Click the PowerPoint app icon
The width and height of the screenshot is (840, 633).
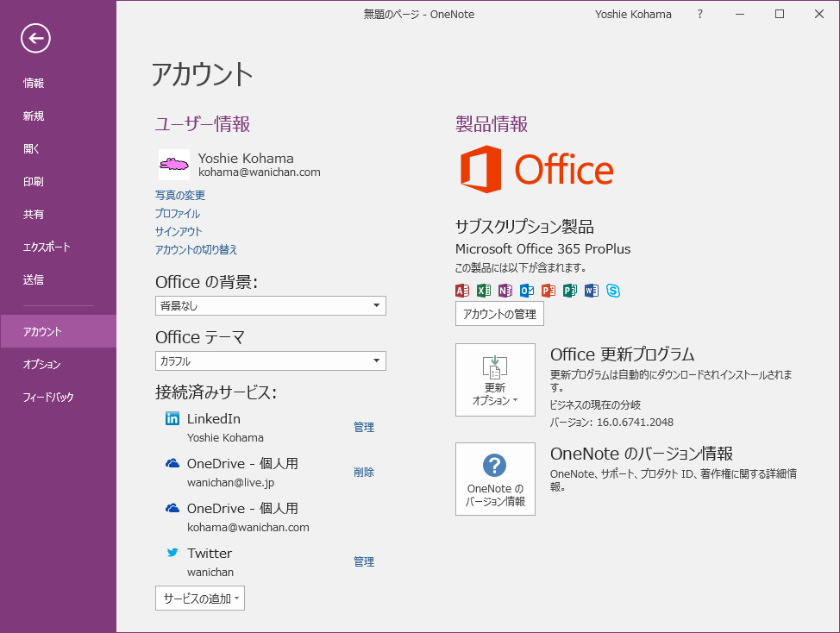click(x=548, y=291)
